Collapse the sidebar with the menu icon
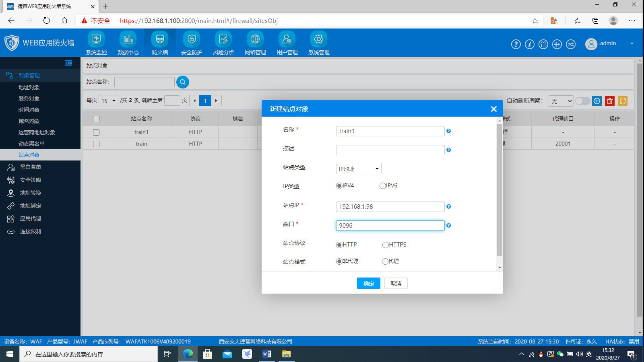This screenshot has height=362, width=644. click(x=69, y=63)
